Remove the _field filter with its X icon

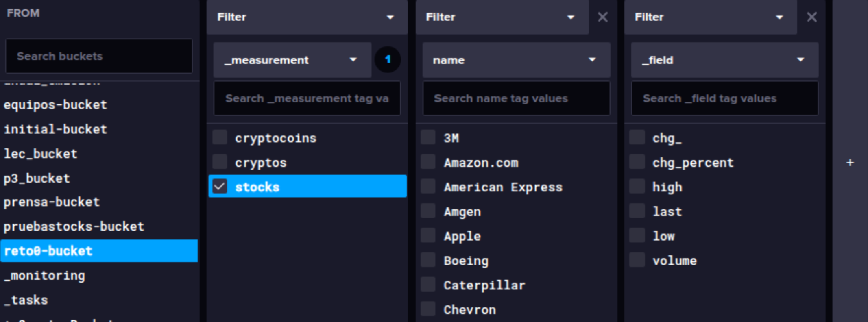(x=811, y=17)
